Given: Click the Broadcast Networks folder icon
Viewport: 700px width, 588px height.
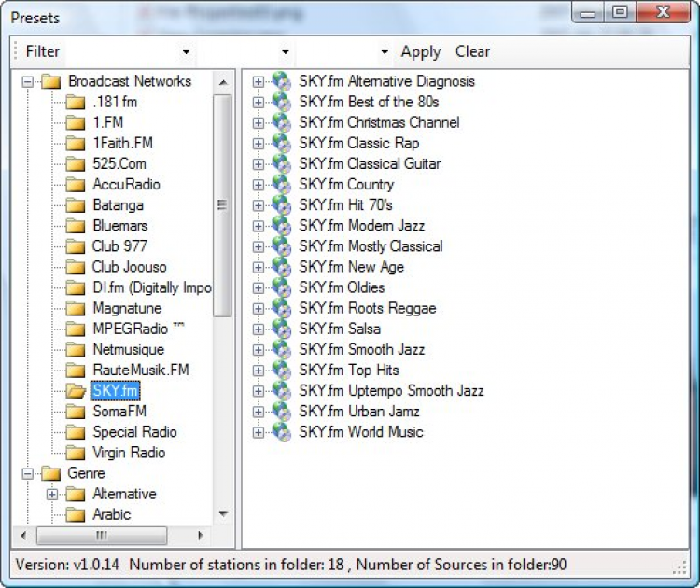Looking at the screenshot, I should 51,82.
